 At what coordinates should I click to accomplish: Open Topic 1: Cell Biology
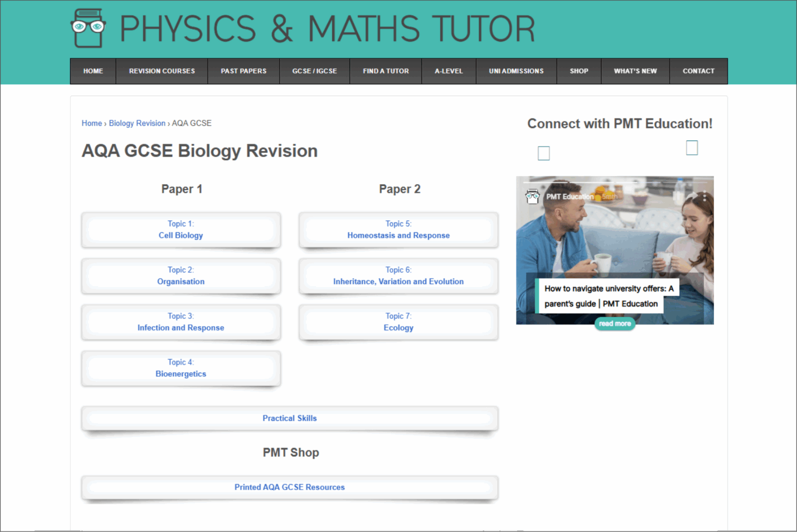click(181, 230)
